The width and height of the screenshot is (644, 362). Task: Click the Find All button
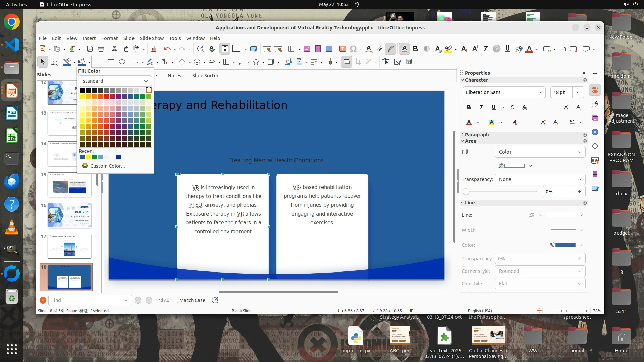pyautogui.click(x=162, y=300)
